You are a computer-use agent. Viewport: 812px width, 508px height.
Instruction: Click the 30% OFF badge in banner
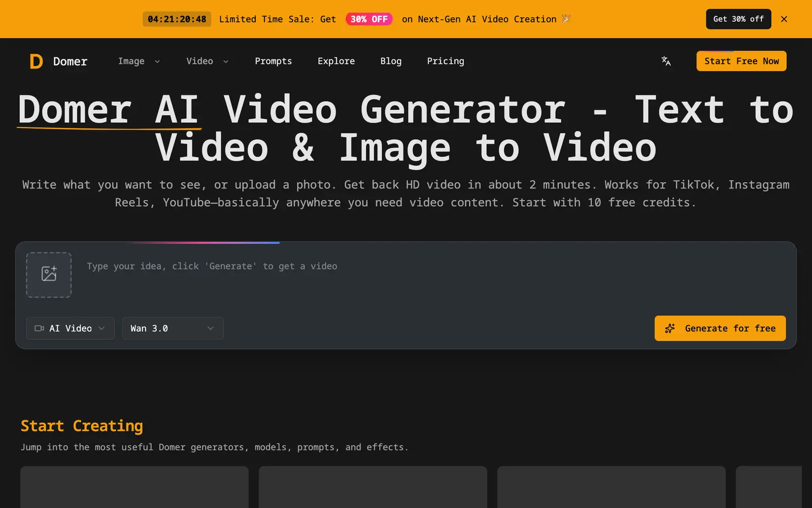[369, 19]
